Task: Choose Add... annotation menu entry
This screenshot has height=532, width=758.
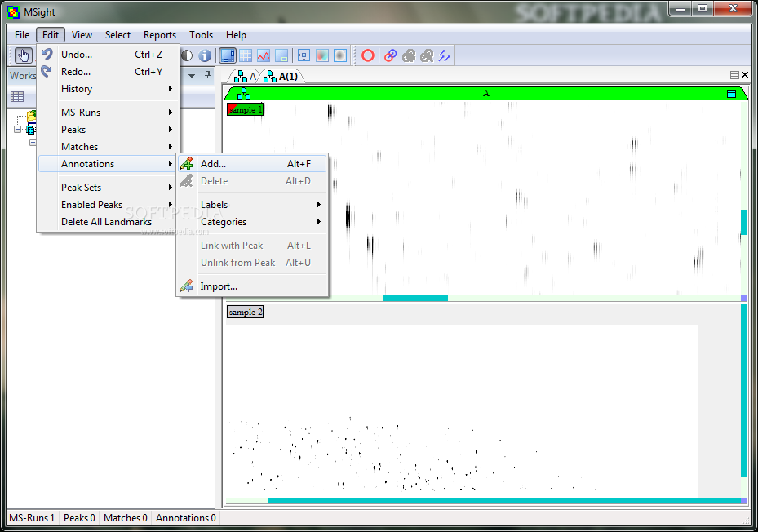Action: click(x=252, y=163)
